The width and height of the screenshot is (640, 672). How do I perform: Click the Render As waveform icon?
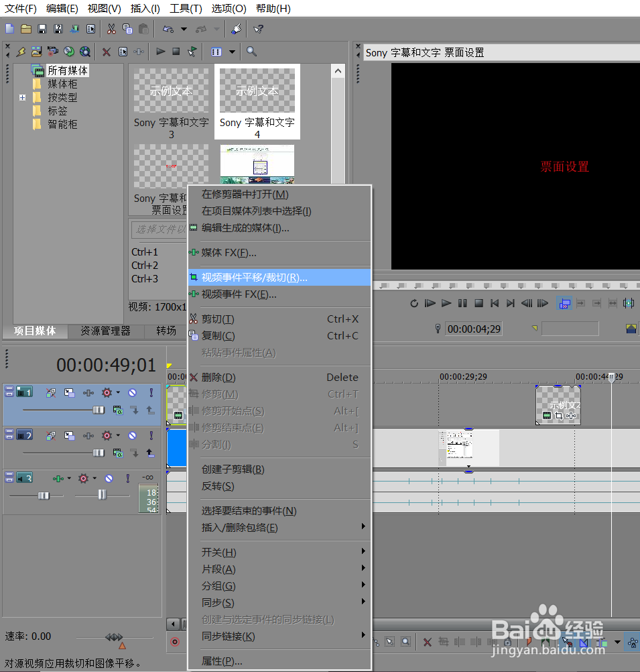click(75, 29)
